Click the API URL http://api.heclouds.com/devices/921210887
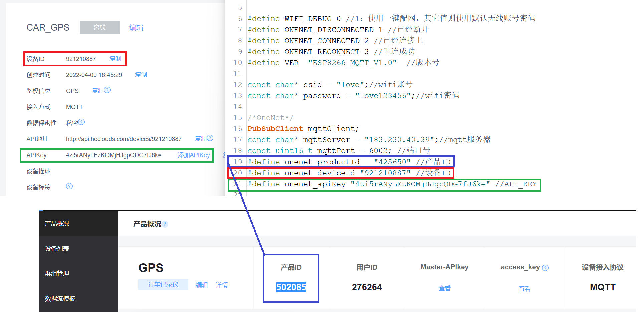 [x=124, y=139]
